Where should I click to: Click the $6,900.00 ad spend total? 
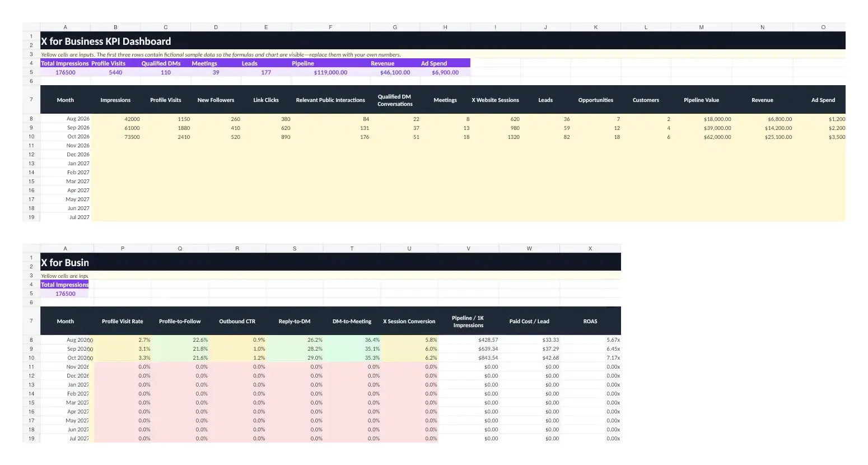point(445,72)
